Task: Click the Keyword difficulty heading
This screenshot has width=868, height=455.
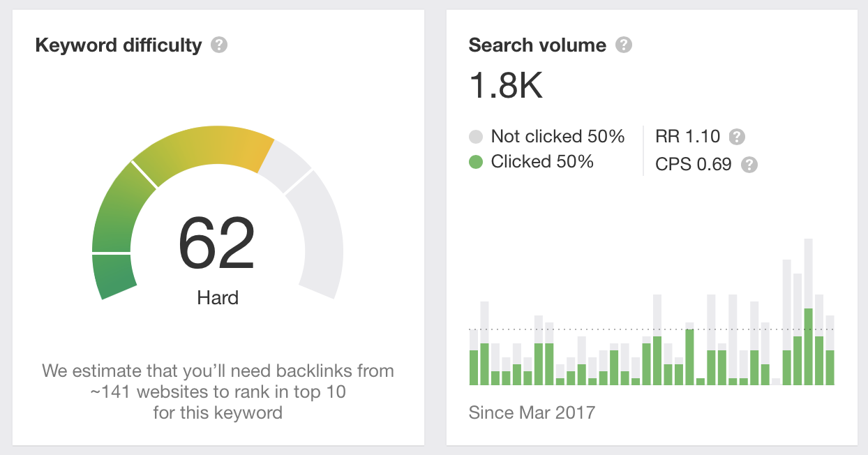Action: pos(118,46)
